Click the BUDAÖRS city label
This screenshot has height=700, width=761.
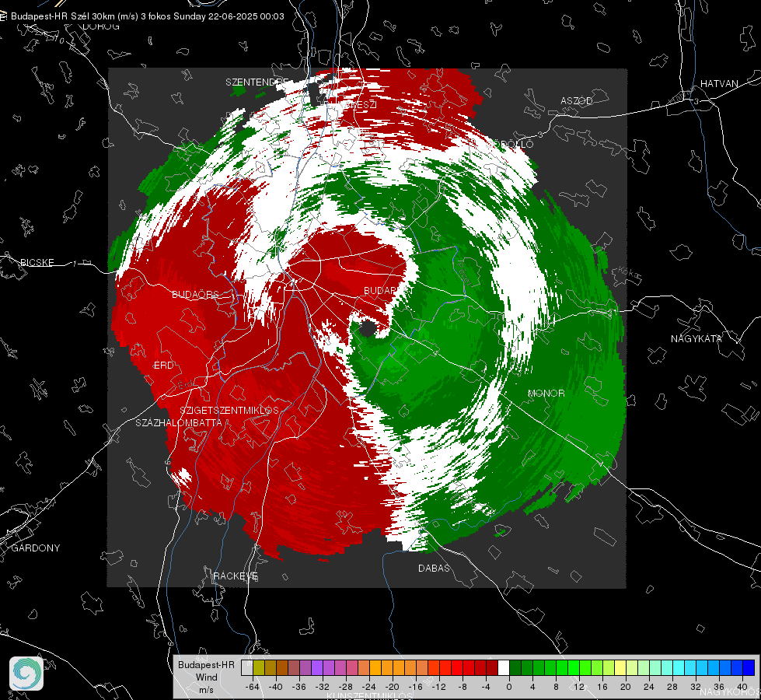[196, 294]
